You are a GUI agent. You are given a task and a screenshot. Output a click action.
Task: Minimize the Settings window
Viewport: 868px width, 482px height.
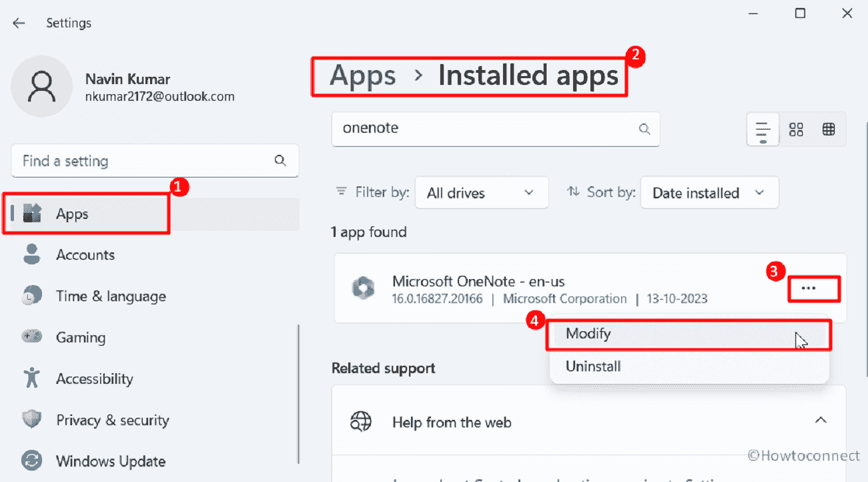point(754,13)
